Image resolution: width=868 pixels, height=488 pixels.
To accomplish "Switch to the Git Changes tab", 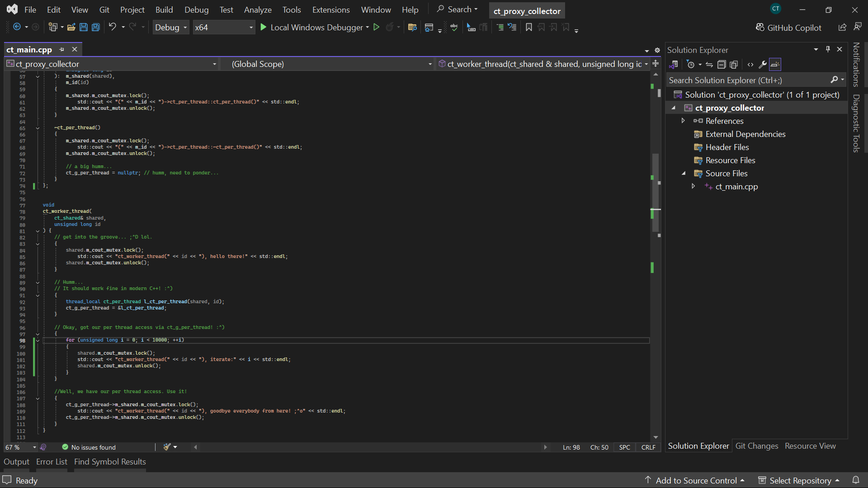I will click(x=757, y=446).
